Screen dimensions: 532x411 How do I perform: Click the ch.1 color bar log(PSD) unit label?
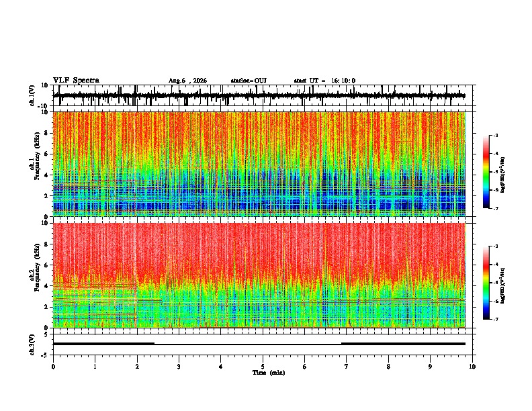click(503, 175)
